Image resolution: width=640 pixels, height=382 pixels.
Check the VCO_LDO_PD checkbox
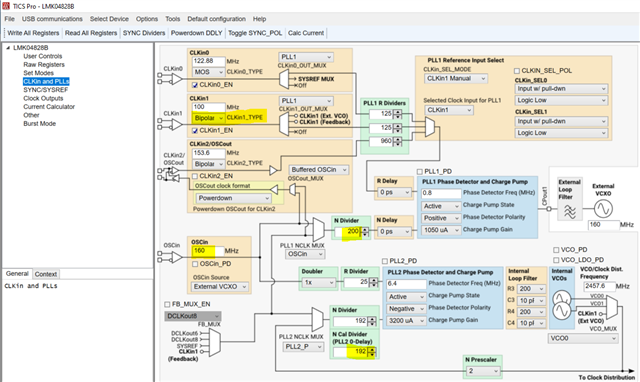[556, 260]
